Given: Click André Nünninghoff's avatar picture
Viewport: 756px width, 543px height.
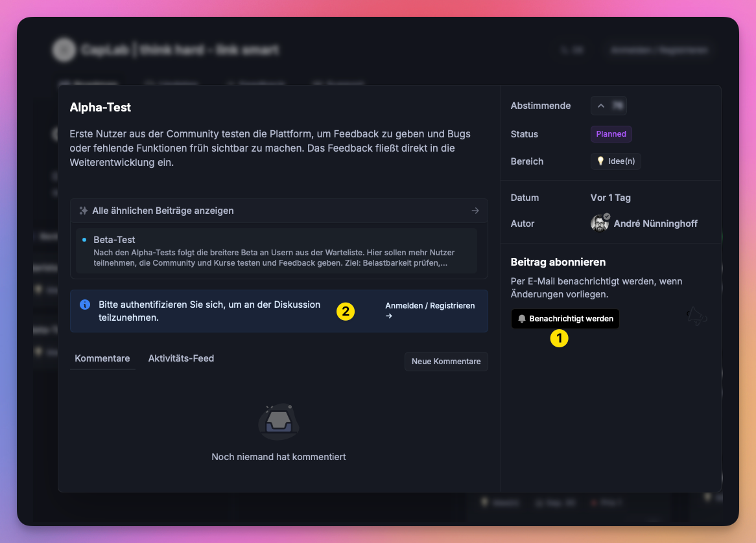Looking at the screenshot, I should [600, 224].
